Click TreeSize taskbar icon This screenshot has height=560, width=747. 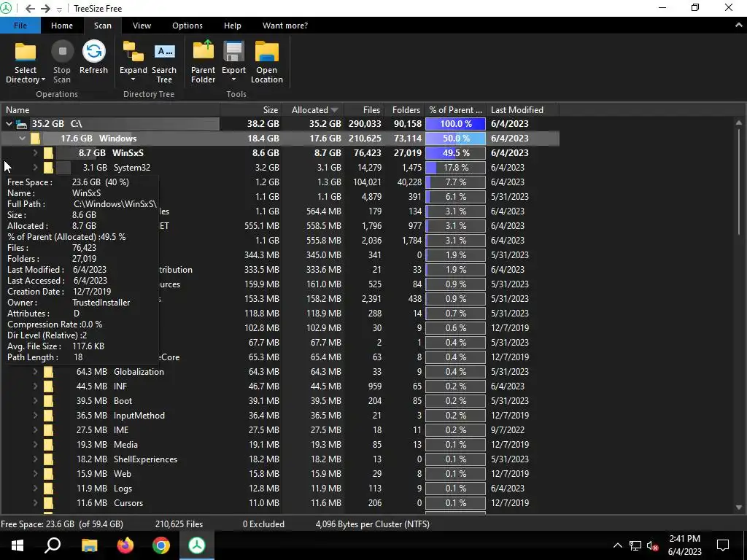[x=197, y=545]
